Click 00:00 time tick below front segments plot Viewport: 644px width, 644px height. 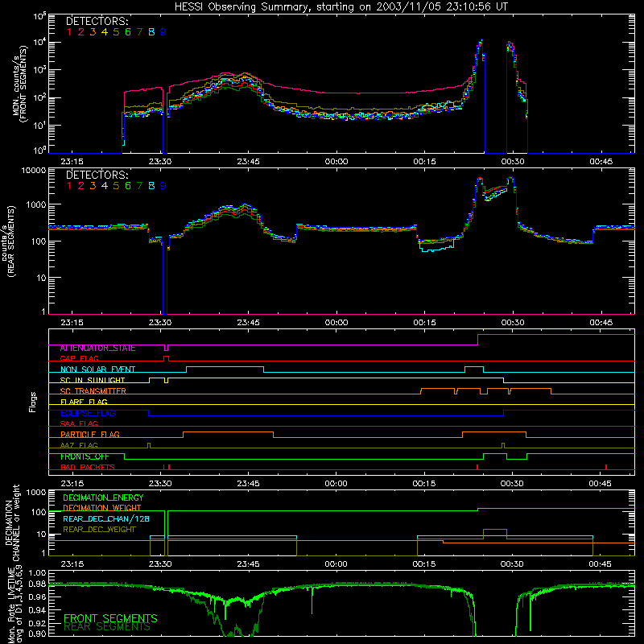coord(336,162)
